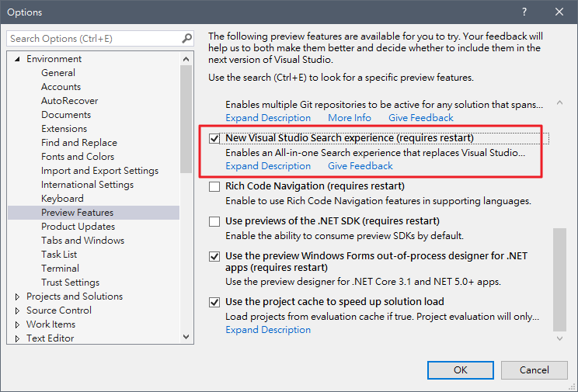Uncheck New Visual Studio Search experience

[x=214, y=138]
